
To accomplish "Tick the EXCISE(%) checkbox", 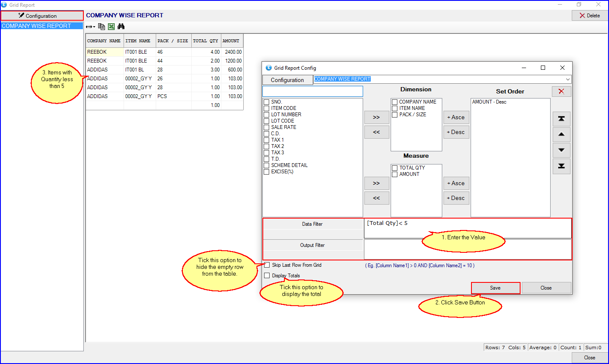I will point(267,172).
